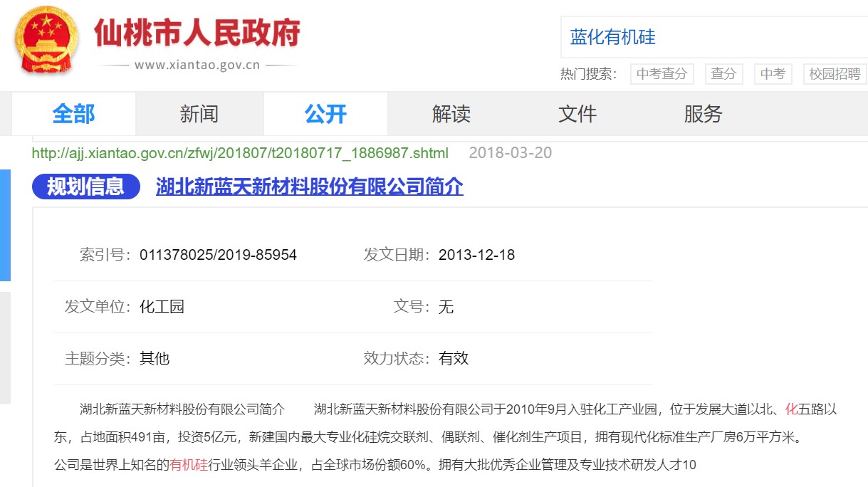Click the 规划信息 category badge

click(86, 187)
